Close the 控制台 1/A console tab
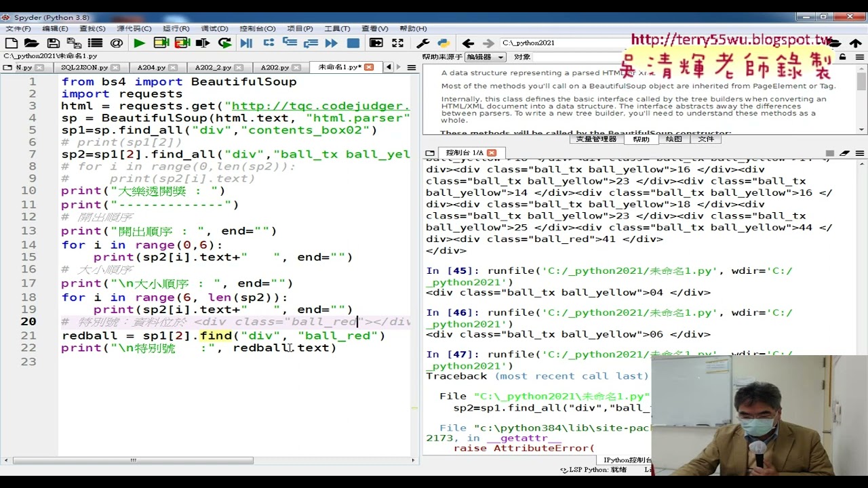This screenshot has width=868, height=488. 492,152
